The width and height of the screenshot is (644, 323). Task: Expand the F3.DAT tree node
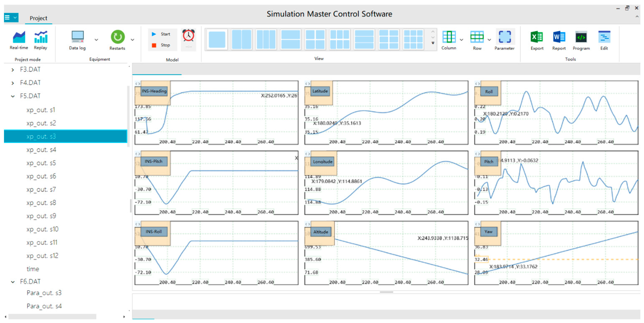pos(13,70)
